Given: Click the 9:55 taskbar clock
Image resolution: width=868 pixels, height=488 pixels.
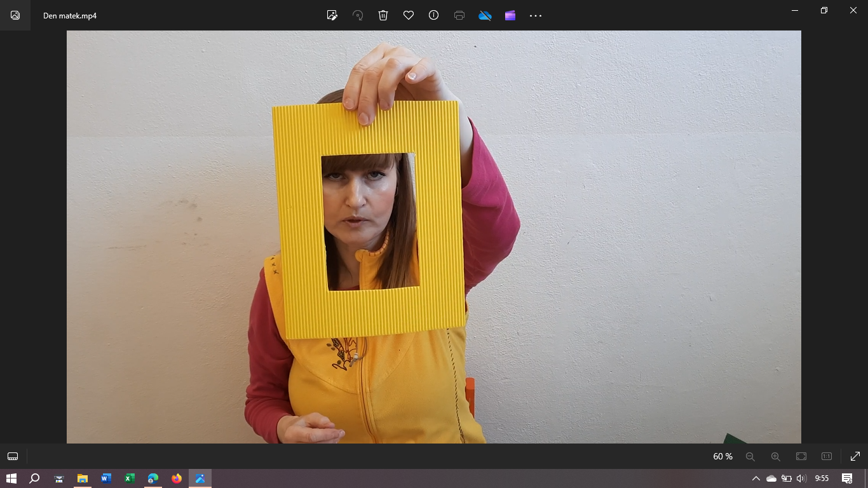Looking at the screenshot, I should (822, 478).
